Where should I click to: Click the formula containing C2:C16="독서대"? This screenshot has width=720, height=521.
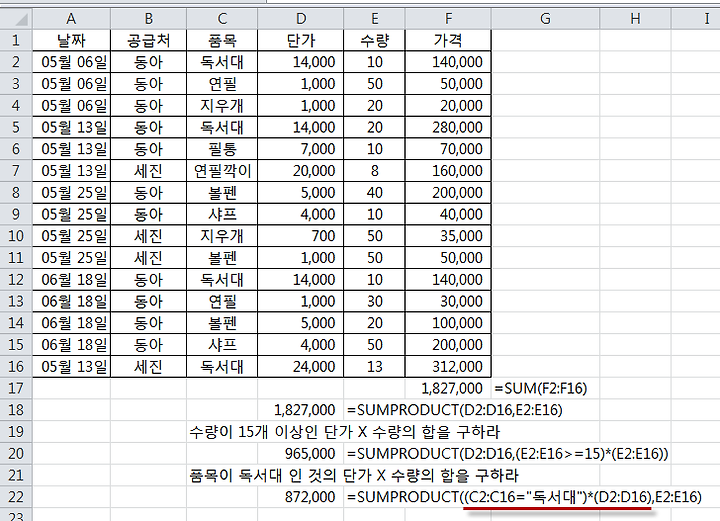tap(524, 497)
